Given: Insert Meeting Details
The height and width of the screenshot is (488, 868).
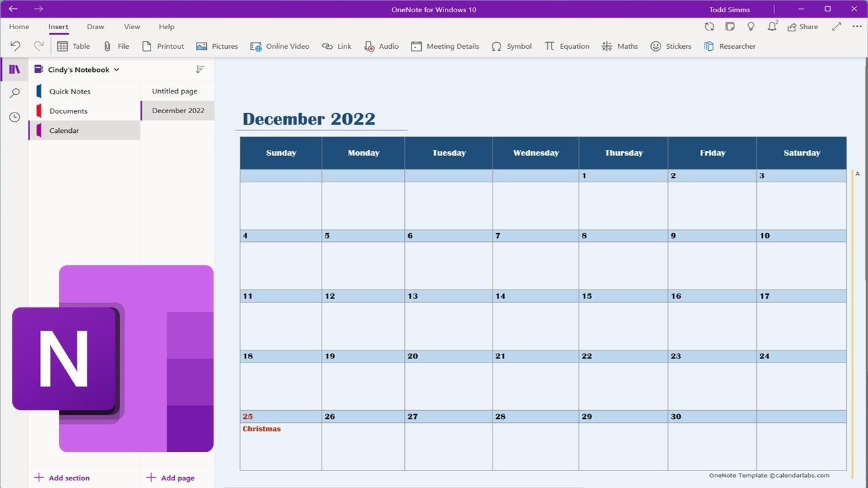Looking at the screenshot, I should coord(445,46).
